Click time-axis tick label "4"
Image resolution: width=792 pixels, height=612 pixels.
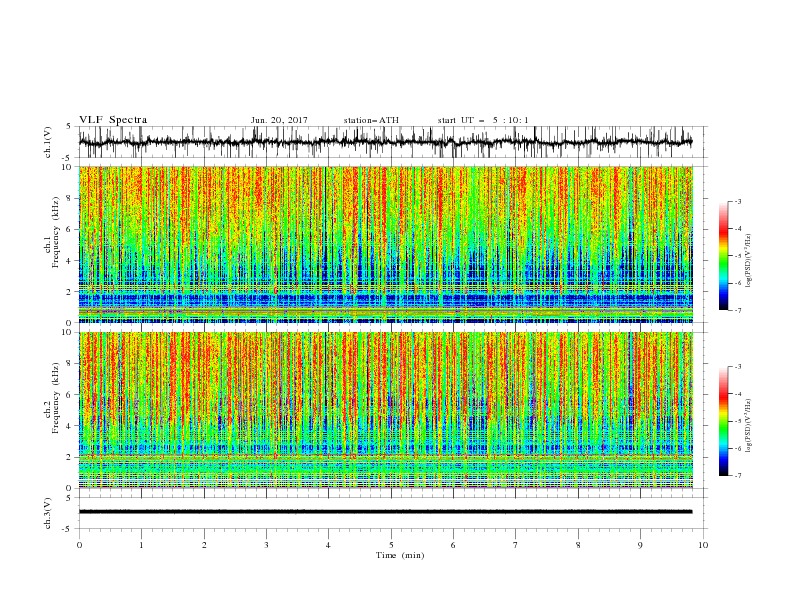328,545
